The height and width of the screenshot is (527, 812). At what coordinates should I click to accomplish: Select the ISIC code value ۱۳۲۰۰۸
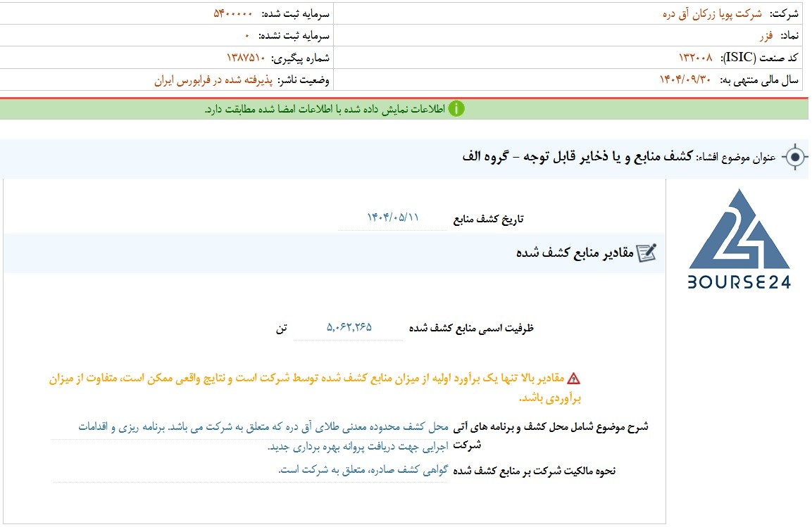(x=696, y=58)
